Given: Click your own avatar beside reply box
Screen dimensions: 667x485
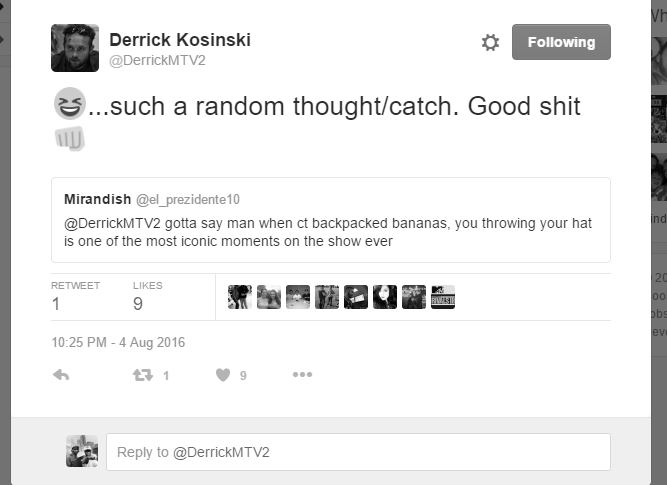Looking at the screenshot, I should click(x=82, y=451).
